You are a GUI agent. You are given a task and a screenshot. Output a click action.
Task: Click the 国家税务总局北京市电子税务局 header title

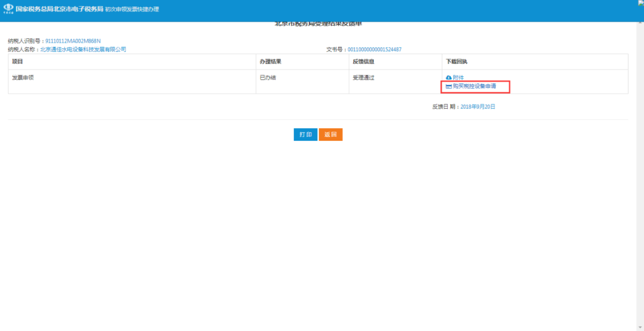pyautogui.click(x=59, y=10)
